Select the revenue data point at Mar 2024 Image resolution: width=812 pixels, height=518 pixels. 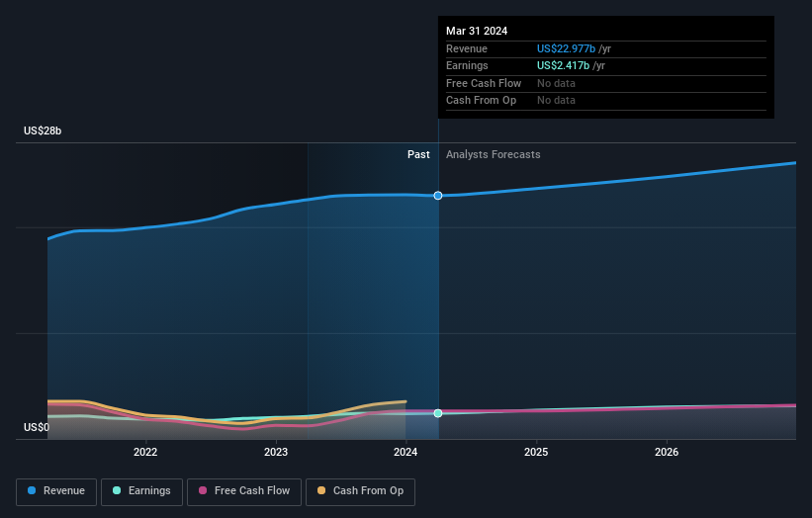tap(438, 196)
